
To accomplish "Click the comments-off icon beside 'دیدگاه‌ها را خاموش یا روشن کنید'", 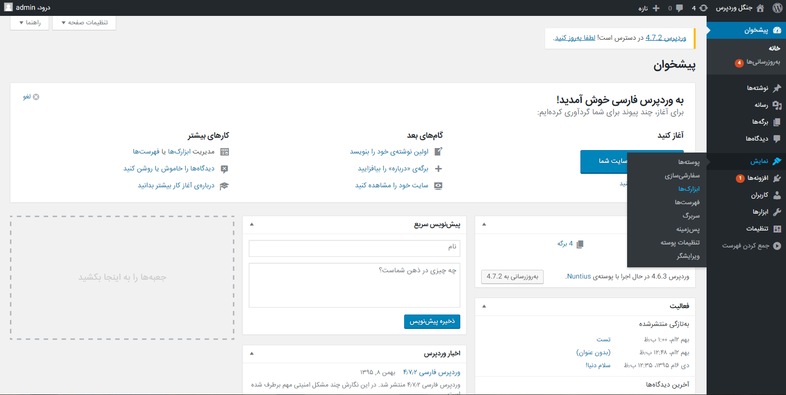I will click(225, 168).
